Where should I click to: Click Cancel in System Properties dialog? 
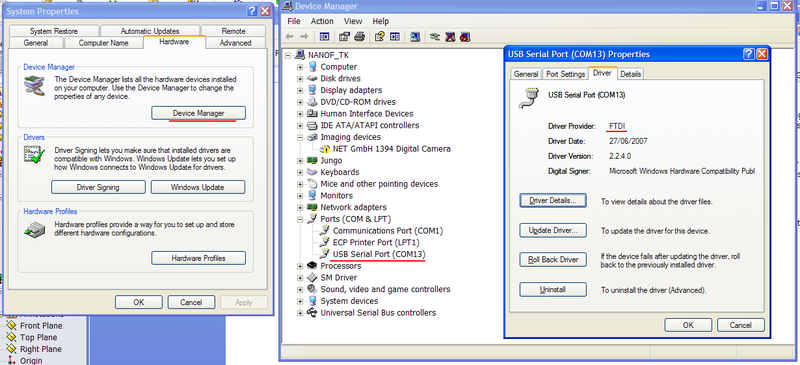(x=191, y=302)
